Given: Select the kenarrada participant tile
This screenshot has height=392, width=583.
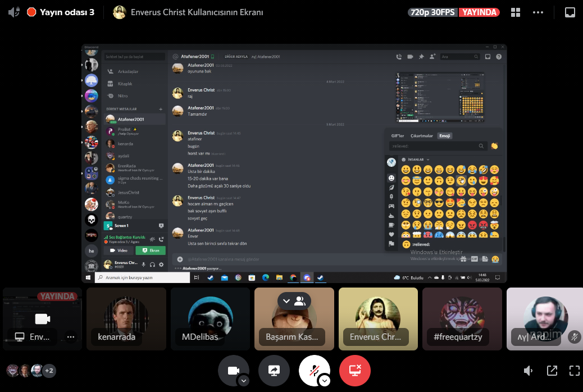Looking at the screenshot, I should [x=126, y=319].
